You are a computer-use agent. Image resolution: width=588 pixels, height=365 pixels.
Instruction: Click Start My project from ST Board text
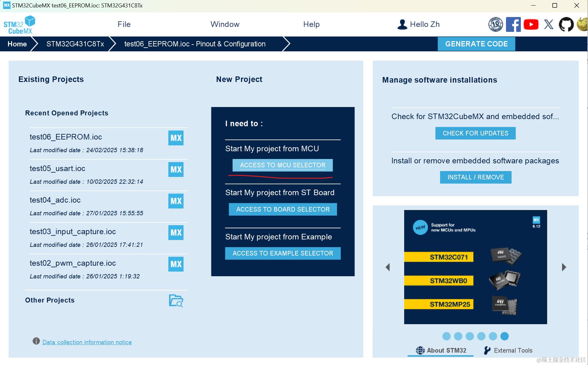280,193
